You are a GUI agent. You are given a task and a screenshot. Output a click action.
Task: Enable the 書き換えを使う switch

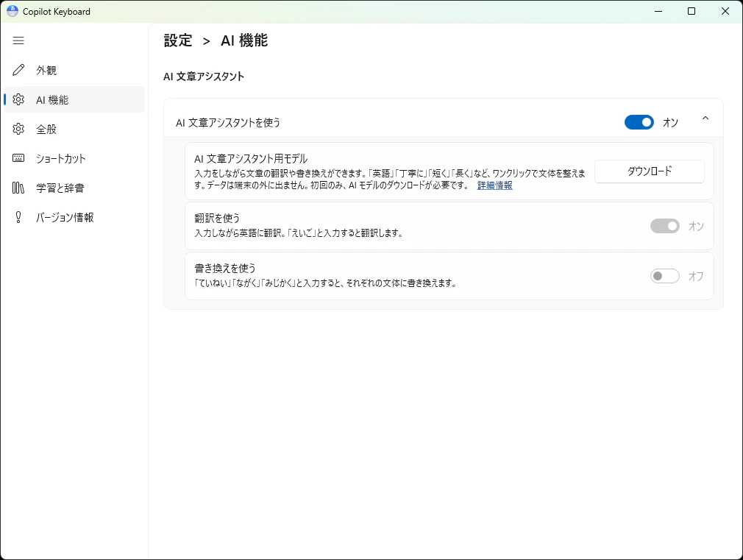(x=665, y=276)
